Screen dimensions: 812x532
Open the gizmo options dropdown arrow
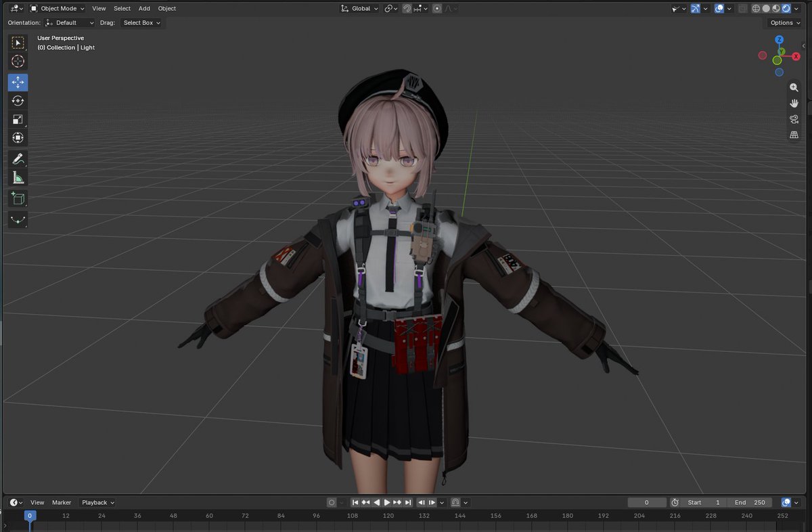705,8
